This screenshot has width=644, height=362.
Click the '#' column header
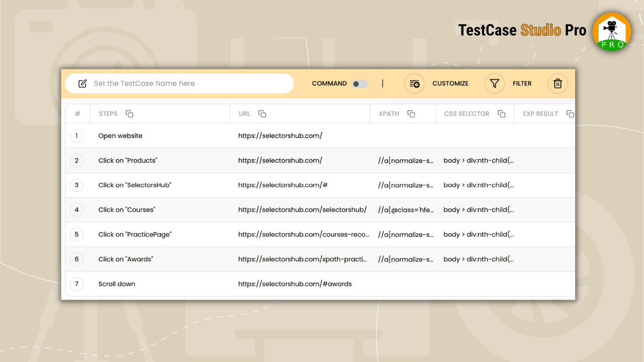coord(76,114)
